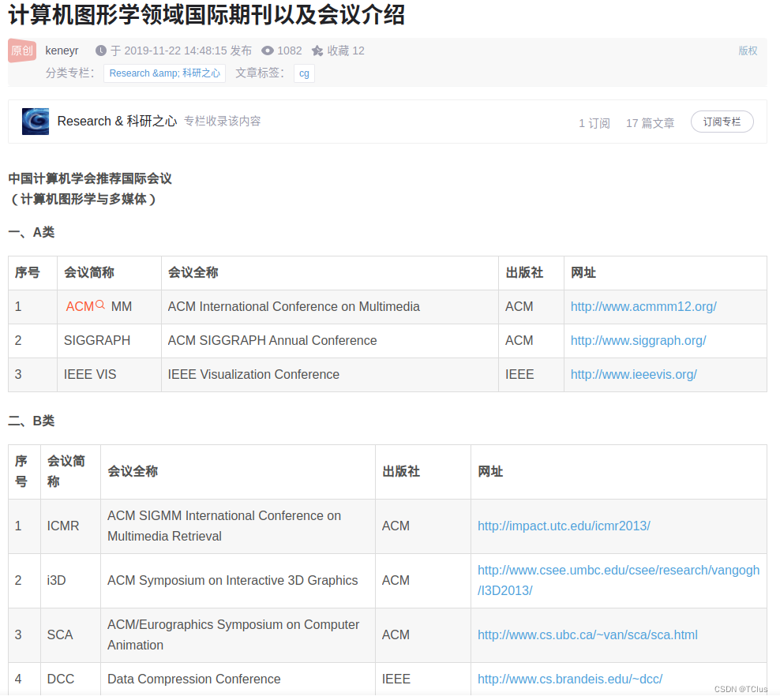The height and width of the screenshot is (700, 780).
Task: Open http://www.siggraph.org/ link
Action: click(638, 341)
